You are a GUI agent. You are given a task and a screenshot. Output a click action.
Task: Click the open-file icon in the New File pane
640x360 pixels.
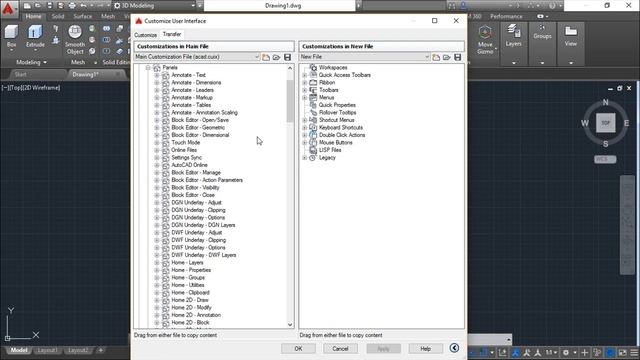point(447,57)
